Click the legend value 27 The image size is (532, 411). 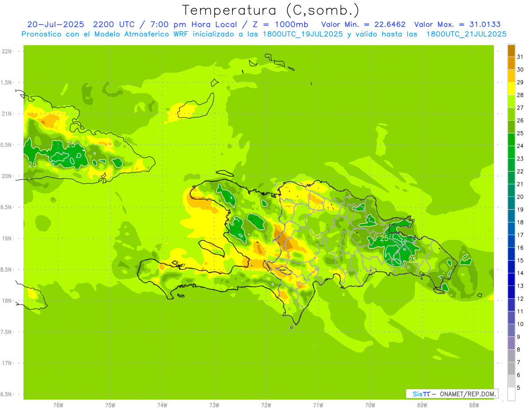520,107
